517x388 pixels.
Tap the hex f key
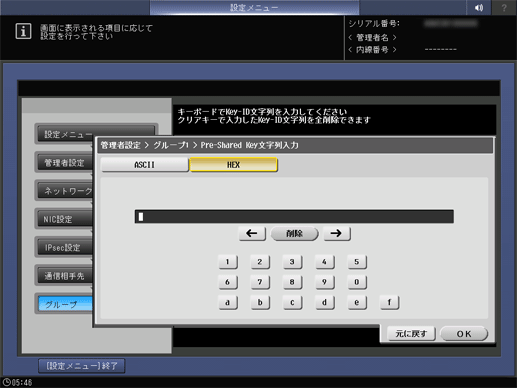tap(389, 303)
